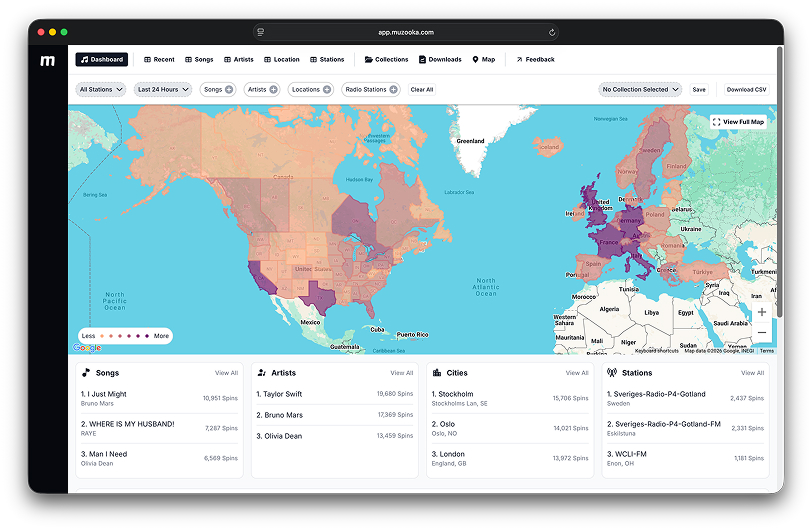
Task: Open map Keyboard shortcuts
Action: tap(657, 351)
